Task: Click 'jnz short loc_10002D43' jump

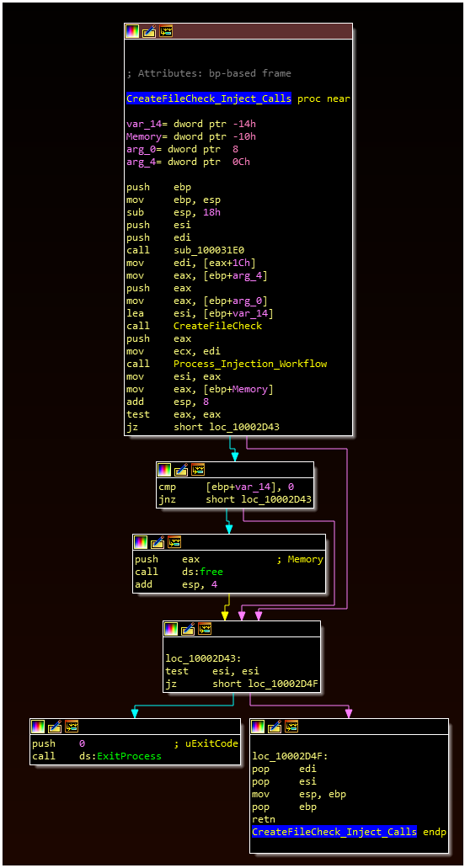Action: coord(235,500)
